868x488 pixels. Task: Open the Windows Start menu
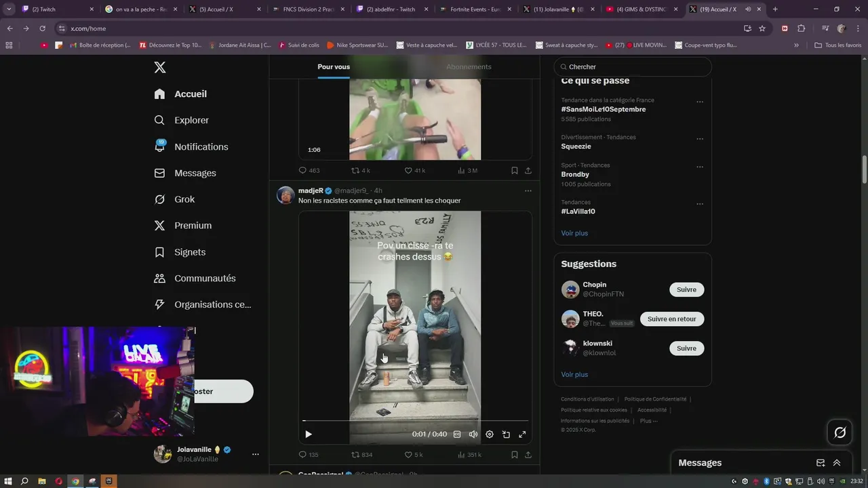7,481
